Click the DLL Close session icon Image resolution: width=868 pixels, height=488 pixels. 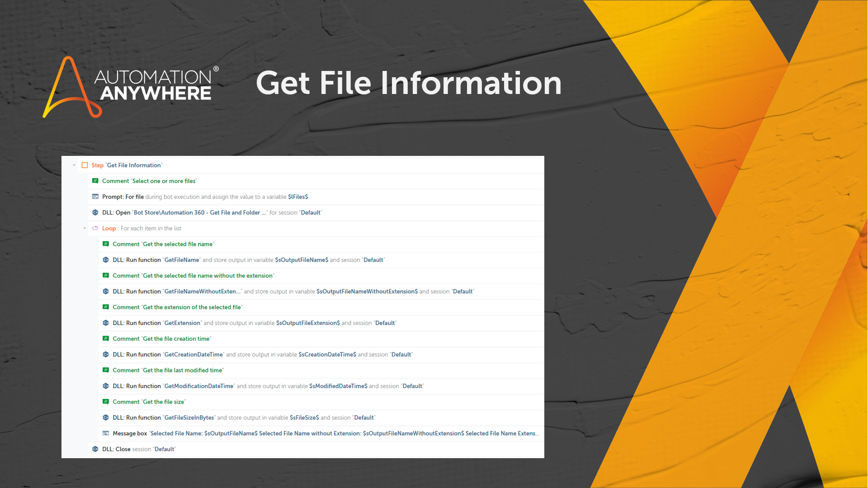(95, 449)
